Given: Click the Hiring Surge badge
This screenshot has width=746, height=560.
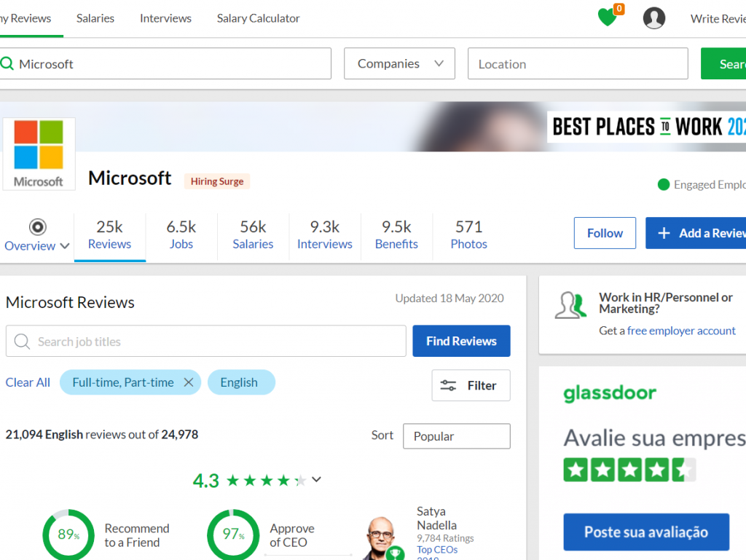Looking at the screenshot, I should pos(217,181).
